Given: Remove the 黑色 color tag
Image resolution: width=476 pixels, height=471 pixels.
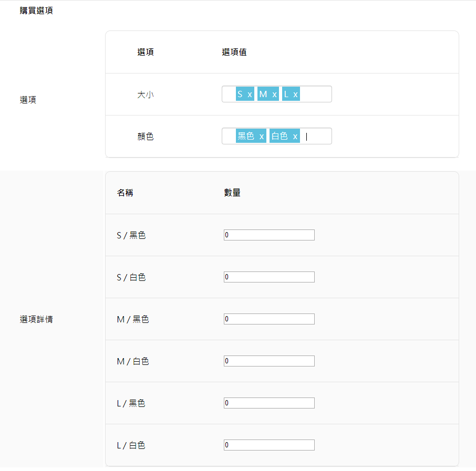Looking at the screenshot, I should [261, 137].
